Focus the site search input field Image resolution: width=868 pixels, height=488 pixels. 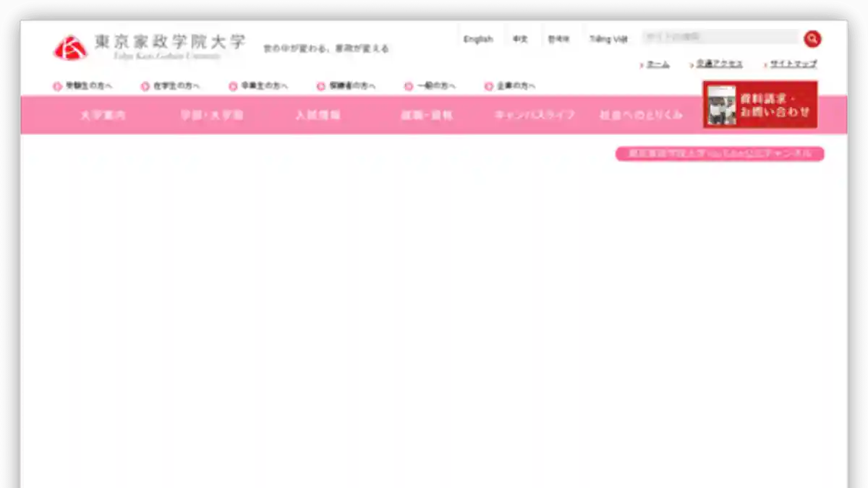point(720,37)
